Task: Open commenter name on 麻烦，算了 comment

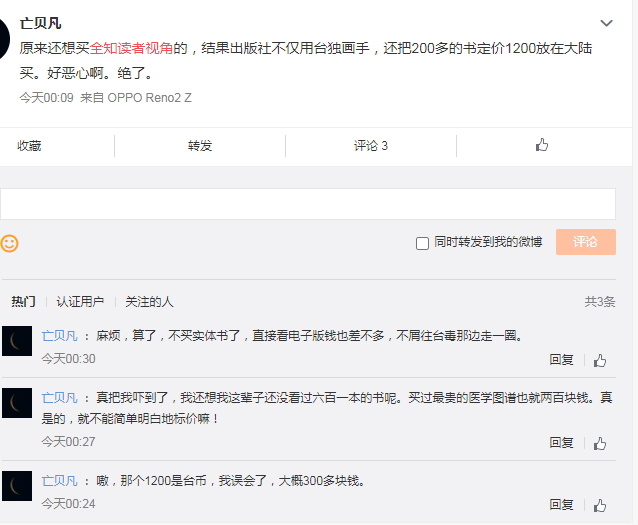Action: click(59, 336)
